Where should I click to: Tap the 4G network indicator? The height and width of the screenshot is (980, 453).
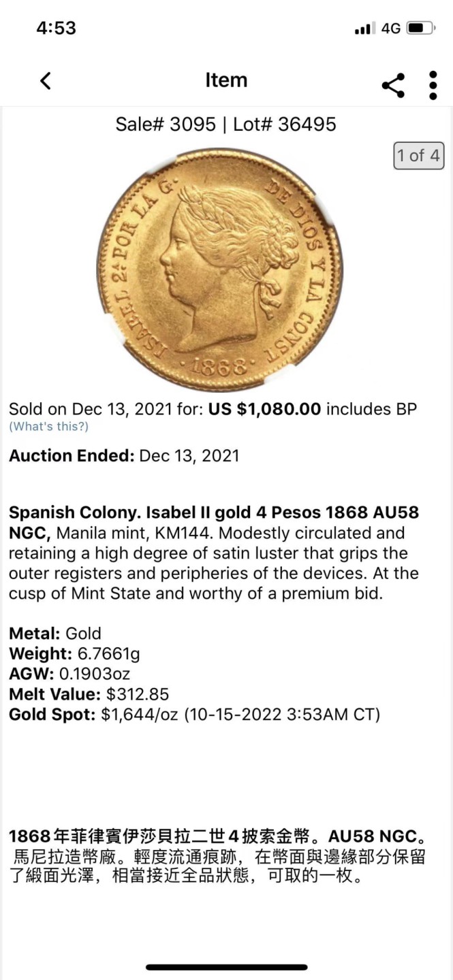point(391,29)
